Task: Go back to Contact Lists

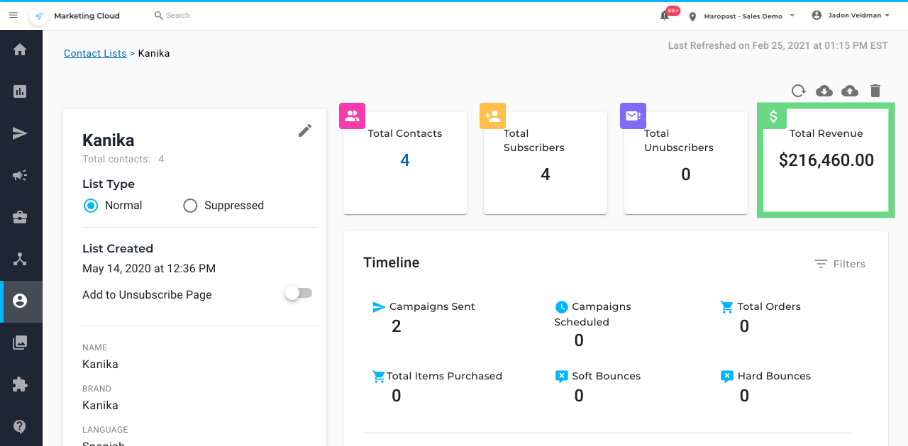Action: pos(95,53)
